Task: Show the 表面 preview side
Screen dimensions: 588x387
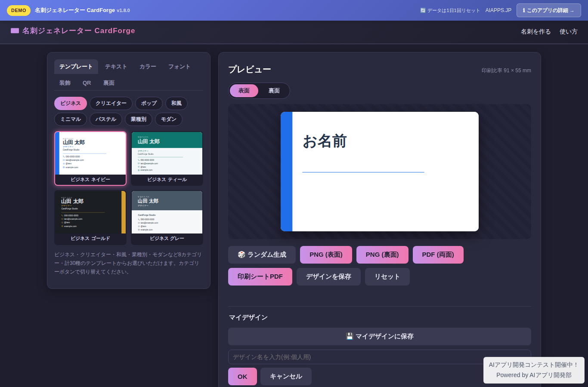Action: pos(244,91)
